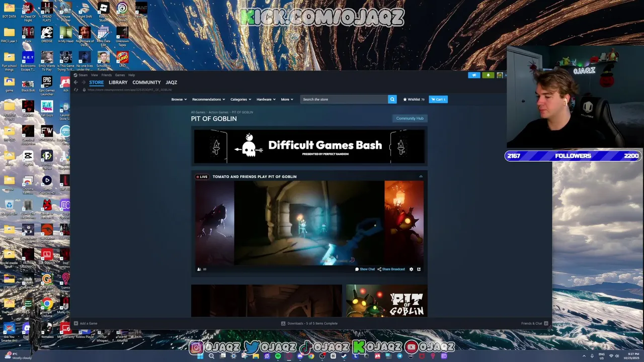Go back with Steam's back arrow
The width and height of the screenshot is (644, 362).
[76, 82]
